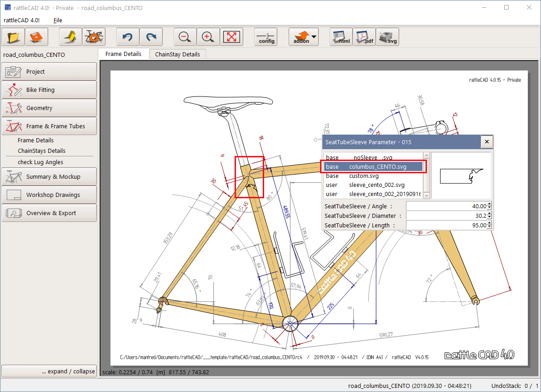Increase SeatTubeSleeve Angle with spinner up arrow
This screenshot has width=541, height=392.
(x=489, y=204)
